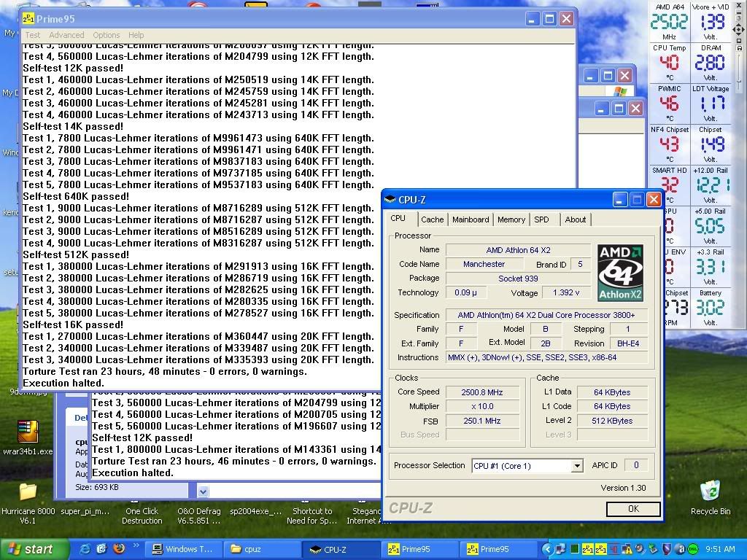Click the CPU-Z title bar chip icon
Screen dimensions: 747x560
(x=390, y=200)
